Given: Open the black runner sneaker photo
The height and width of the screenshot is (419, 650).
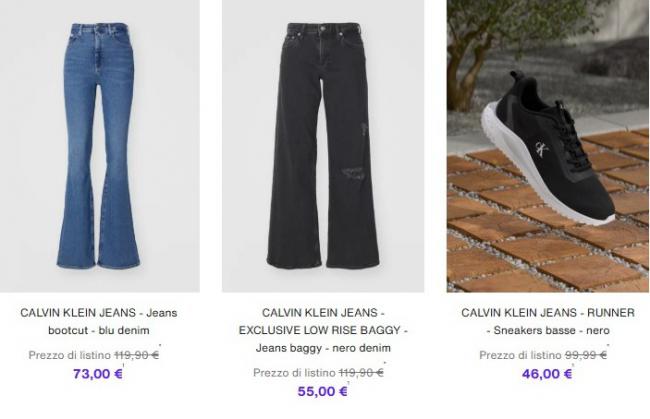Looking at the screenshot, I should pos(548,146).
